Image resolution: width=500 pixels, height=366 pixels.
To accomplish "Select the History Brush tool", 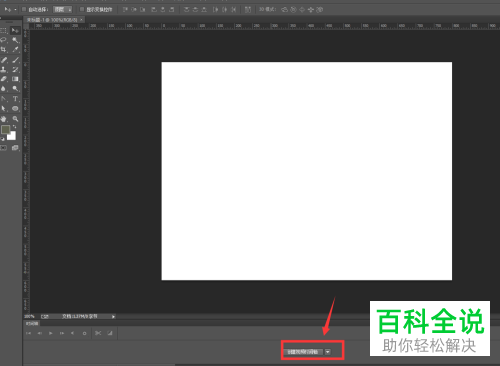I will point(15,69).
